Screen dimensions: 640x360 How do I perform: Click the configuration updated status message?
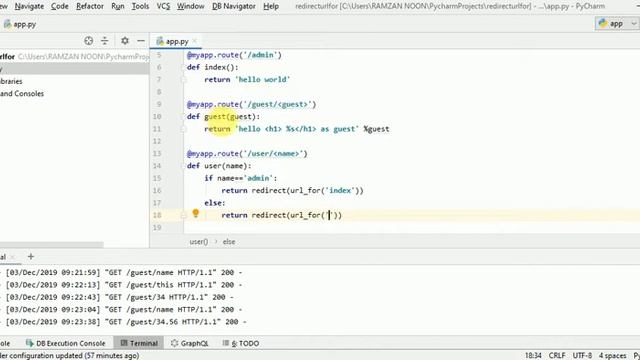pyautogui.click(x=70, y=356)
